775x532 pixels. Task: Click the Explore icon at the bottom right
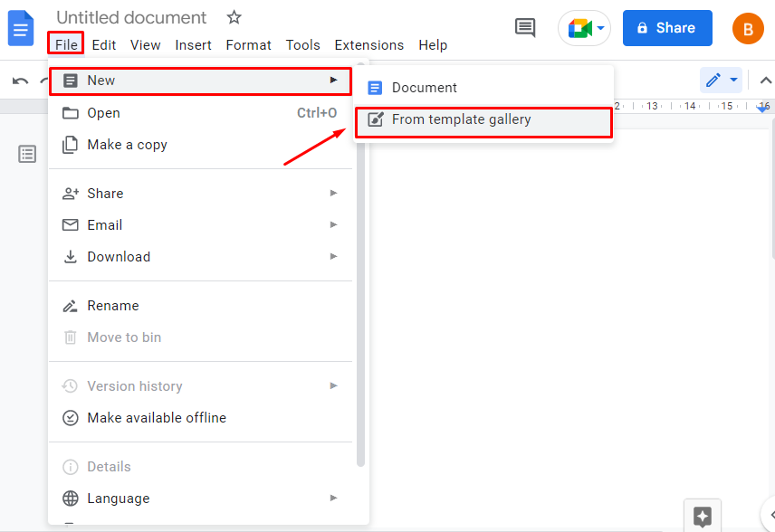tap(703, 517)
